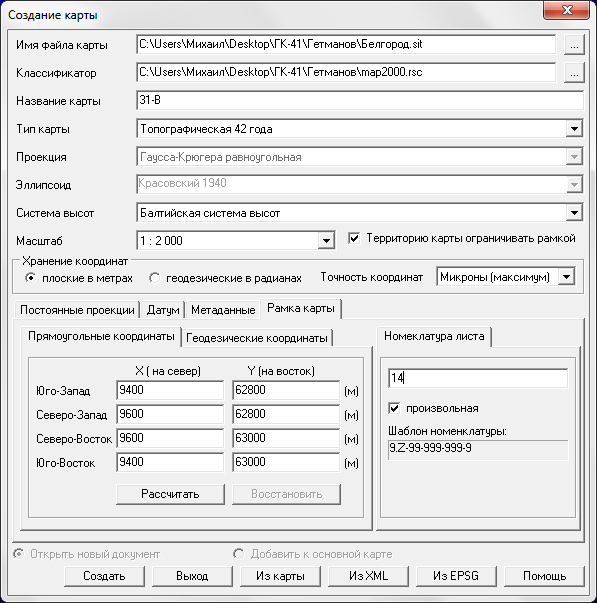Open the Точность координат dropdown
The width and height of the screenshot is (597, 603).
tap(567, 277)
